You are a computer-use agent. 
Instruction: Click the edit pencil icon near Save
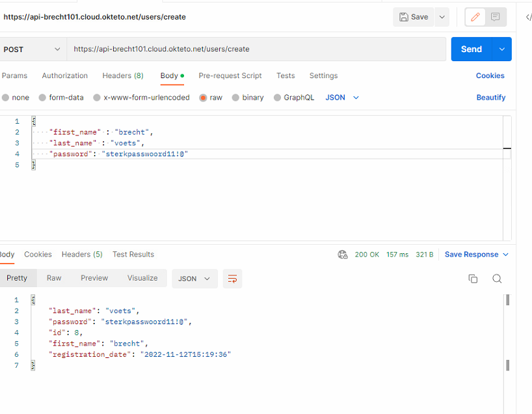point(474,16)
